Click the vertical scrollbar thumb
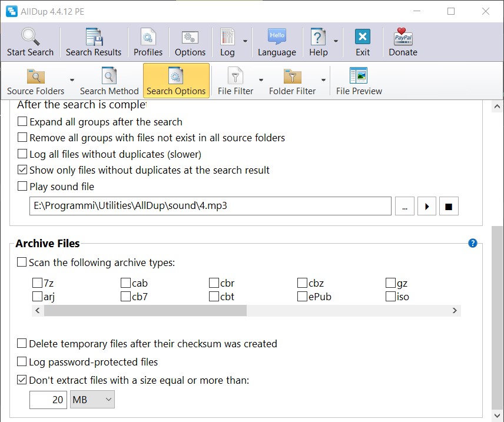This screenshot has height=422, width=504. (497, 317)
